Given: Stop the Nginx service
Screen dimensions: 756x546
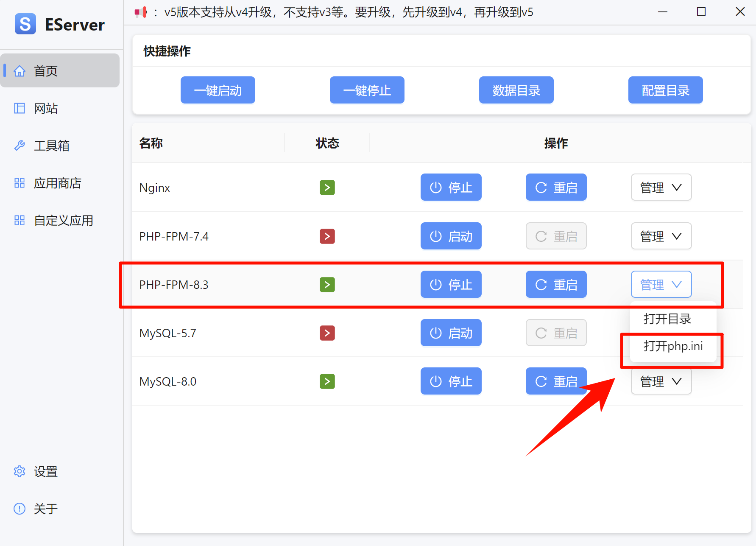Looking at the screenshot, I should (451, 188).
